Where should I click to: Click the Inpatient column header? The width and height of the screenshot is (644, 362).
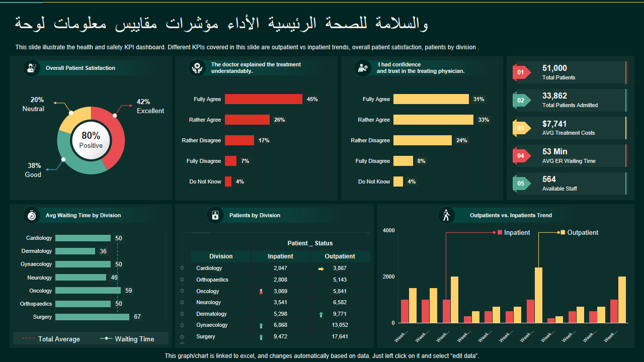[x=280, y=256]
